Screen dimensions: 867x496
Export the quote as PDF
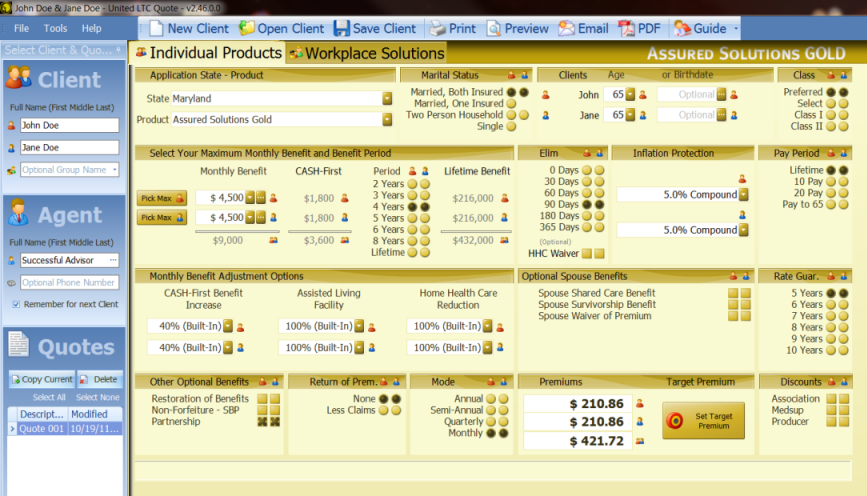(639, 28)
